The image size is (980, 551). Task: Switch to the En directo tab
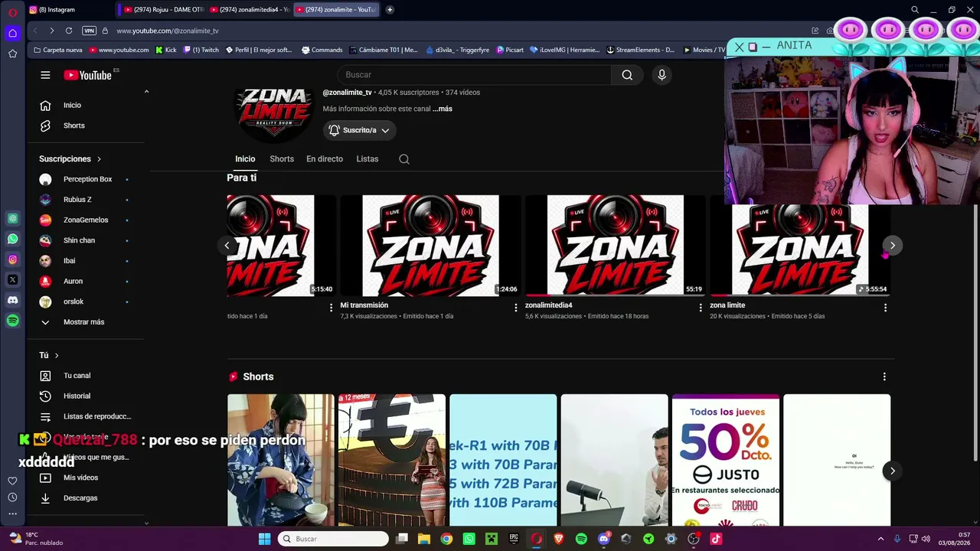tap(325, 159)
